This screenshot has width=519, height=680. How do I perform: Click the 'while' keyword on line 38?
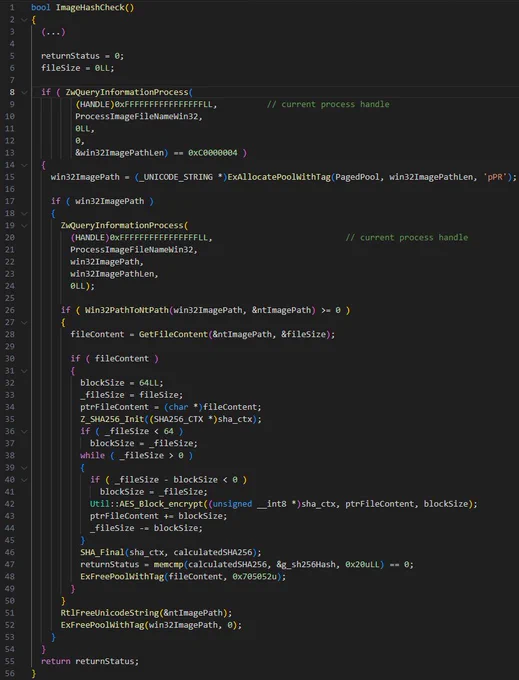92,455
